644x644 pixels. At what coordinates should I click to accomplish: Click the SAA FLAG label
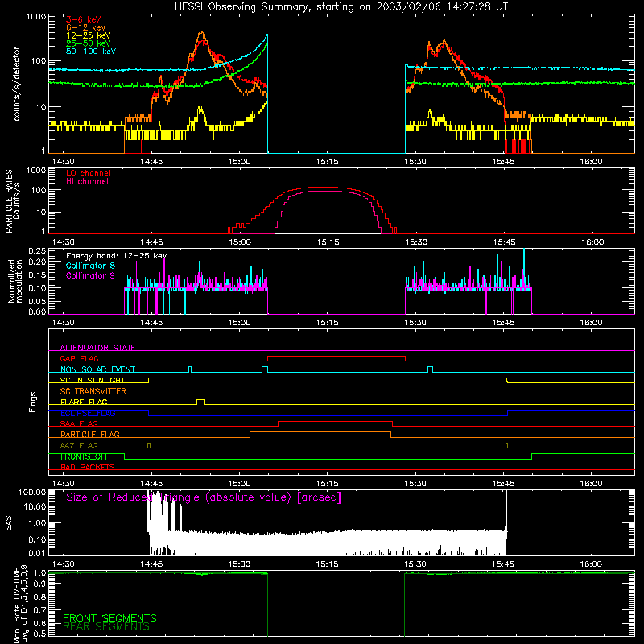[79, 423]
